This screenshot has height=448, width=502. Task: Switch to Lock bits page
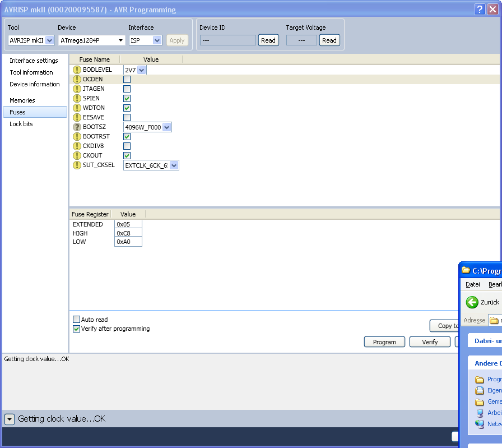[21, 124]
